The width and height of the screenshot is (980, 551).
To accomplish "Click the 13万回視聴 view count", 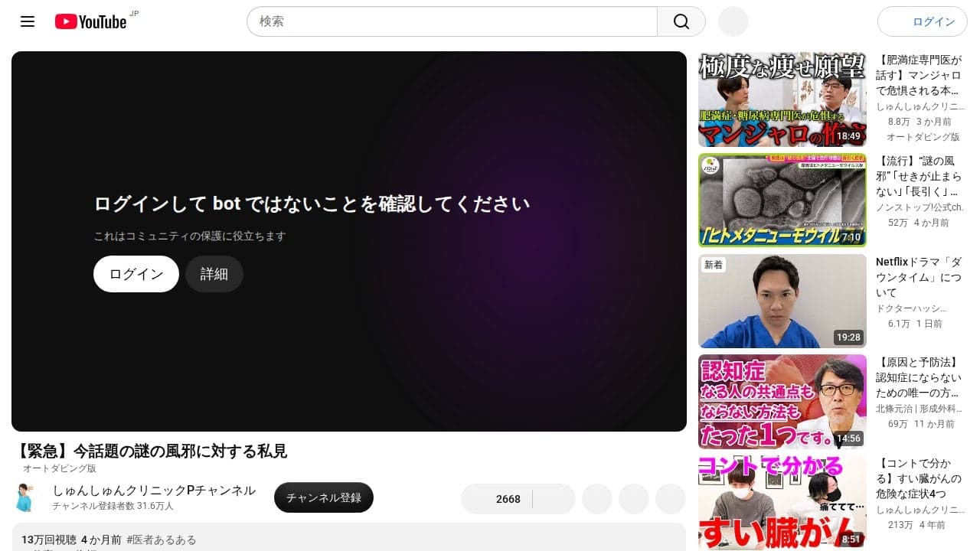I will [49, 540].
